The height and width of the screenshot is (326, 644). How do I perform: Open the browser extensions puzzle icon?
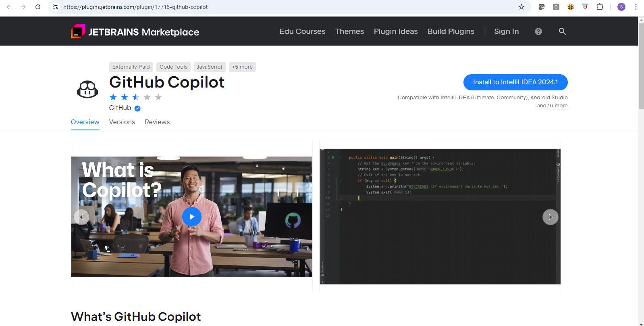pos(600,7)
